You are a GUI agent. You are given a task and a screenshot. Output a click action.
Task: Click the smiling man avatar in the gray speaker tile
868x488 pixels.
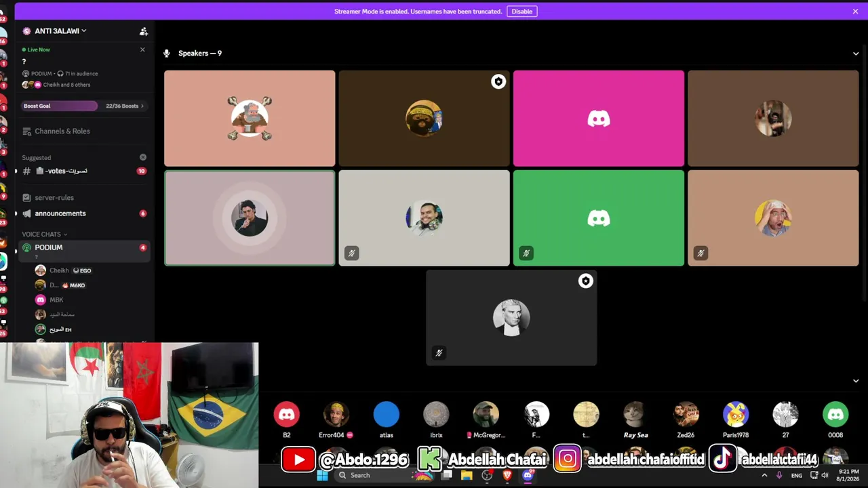pos(424,218)
